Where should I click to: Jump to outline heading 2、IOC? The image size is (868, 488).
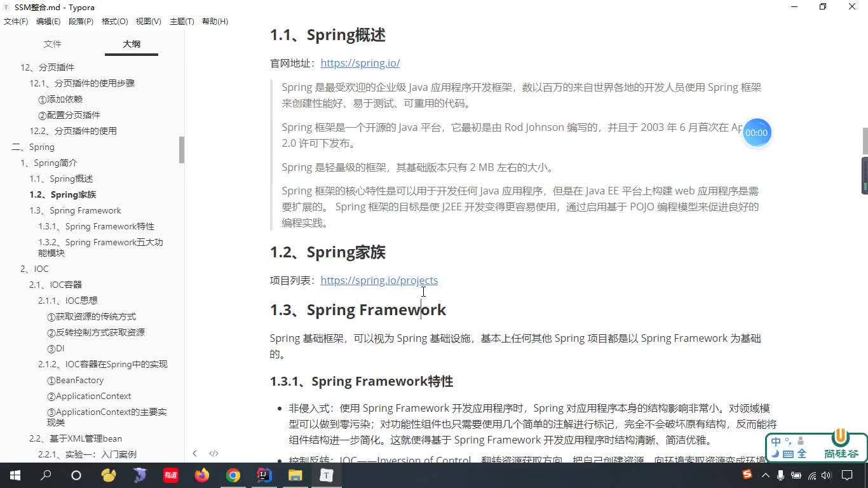click(x=34, y=269)
